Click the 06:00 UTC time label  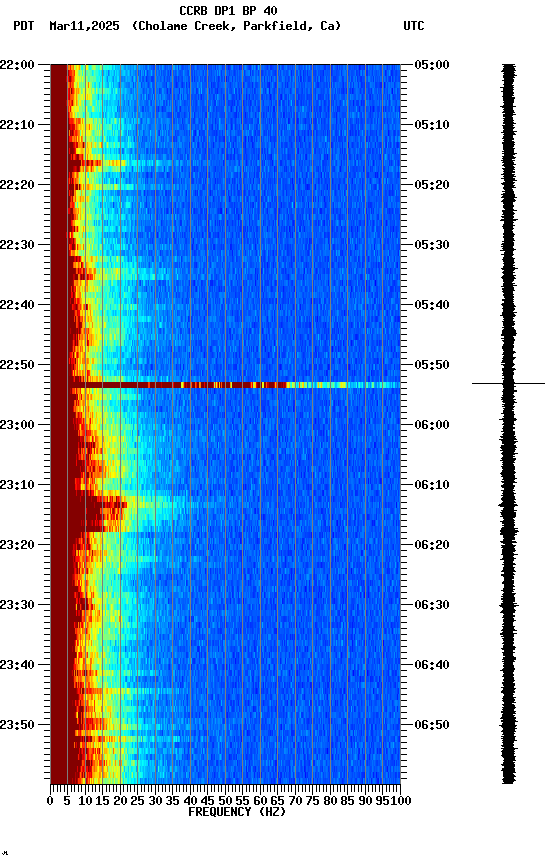[x=432, y=425]
